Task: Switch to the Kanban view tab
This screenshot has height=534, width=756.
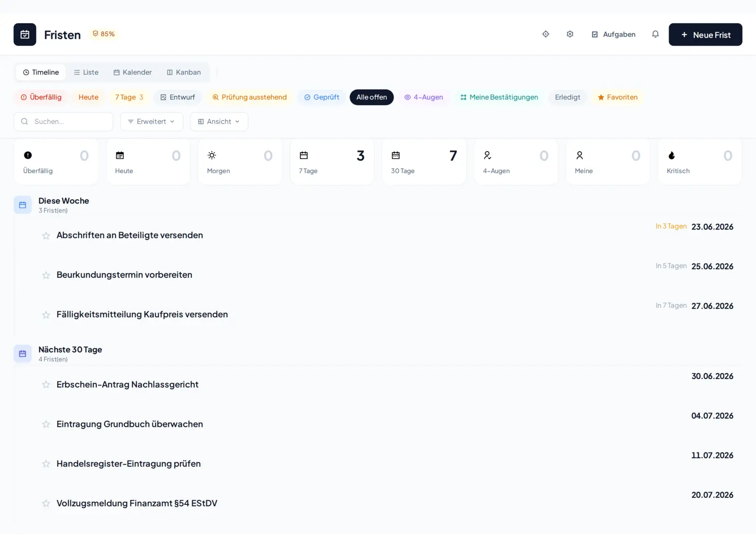Action: 184,72
